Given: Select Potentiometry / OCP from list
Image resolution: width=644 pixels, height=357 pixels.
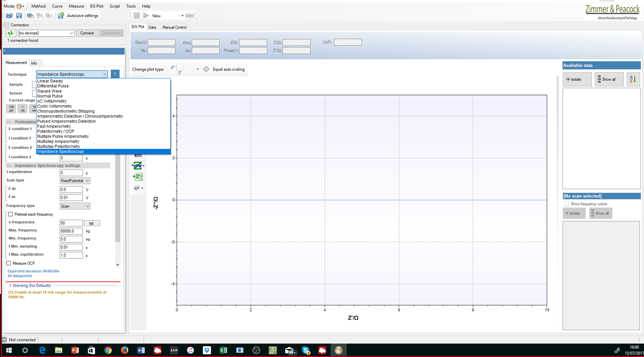Looking at the screenshot, I should (x=104, y=131).
